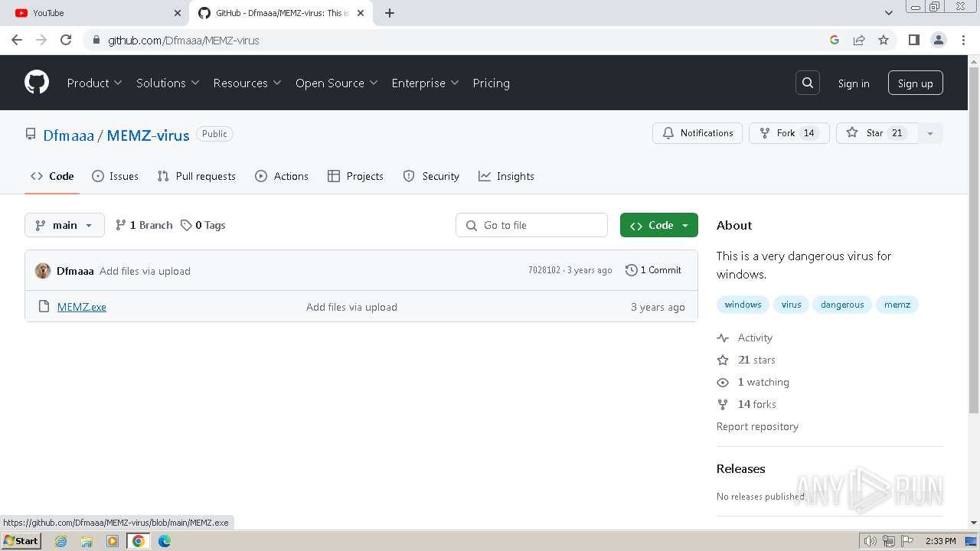Open the MEMZ-virus repository name link
980x551 pixels.
click(148, 135)
